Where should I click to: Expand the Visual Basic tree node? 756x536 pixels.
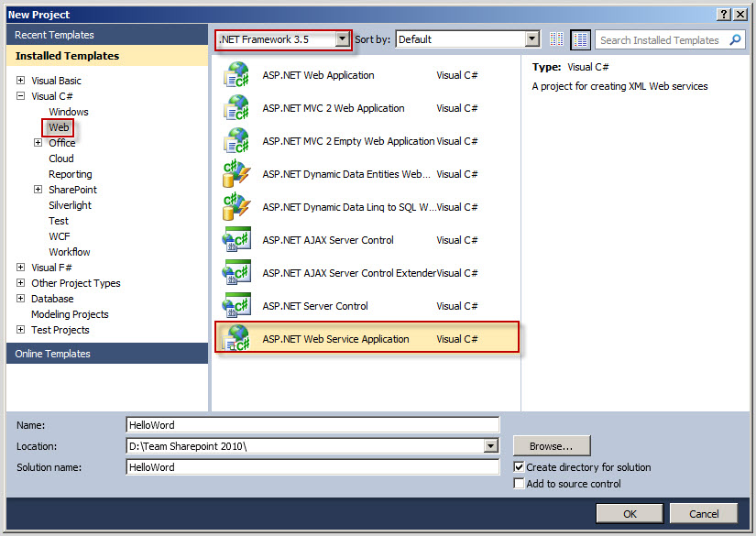(21, 80)
